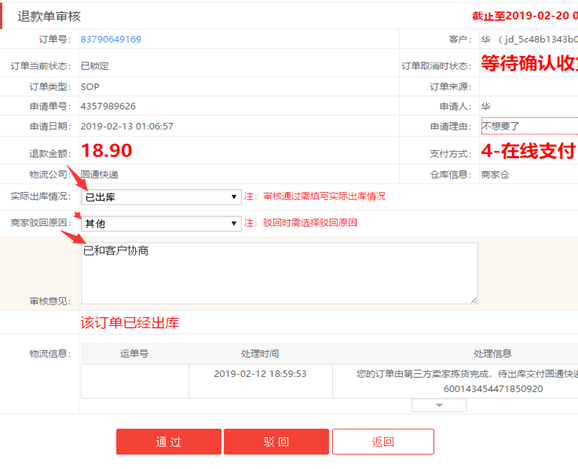The width and height of the screenshot is (578, 469).
Task: Click the 申请理由 field showing 不想要了
Action: (x=530, y=126)
